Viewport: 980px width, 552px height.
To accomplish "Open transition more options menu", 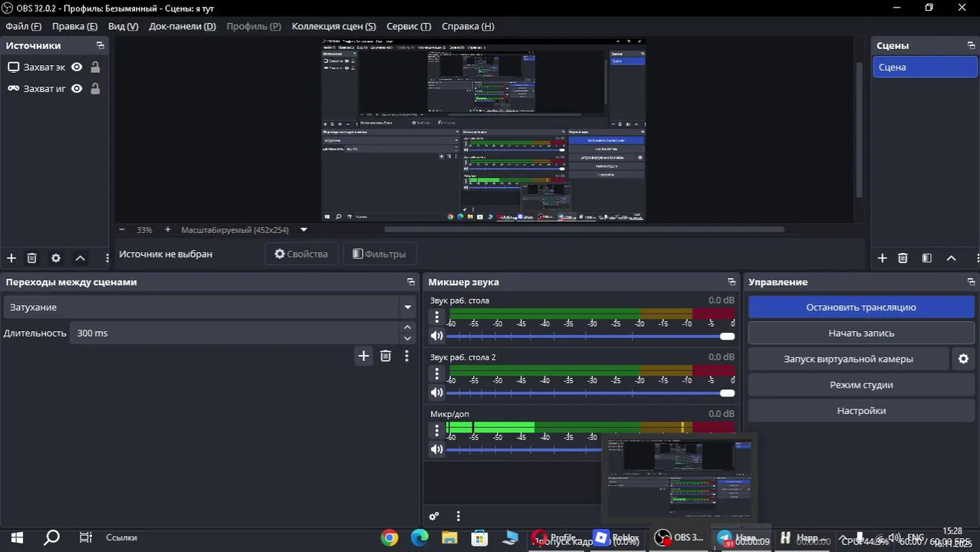I will click(406, 356).
